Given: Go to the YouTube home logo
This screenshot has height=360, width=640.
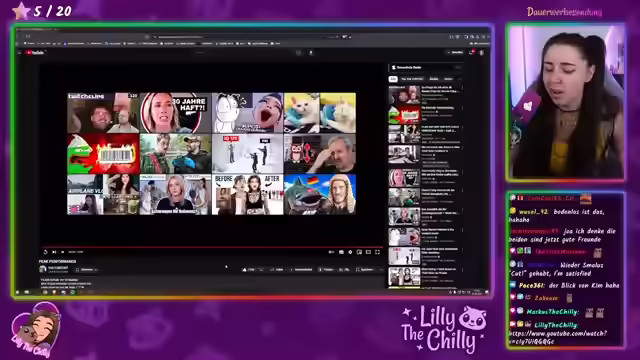Looking at the screenshot, I should pos(35,53).
